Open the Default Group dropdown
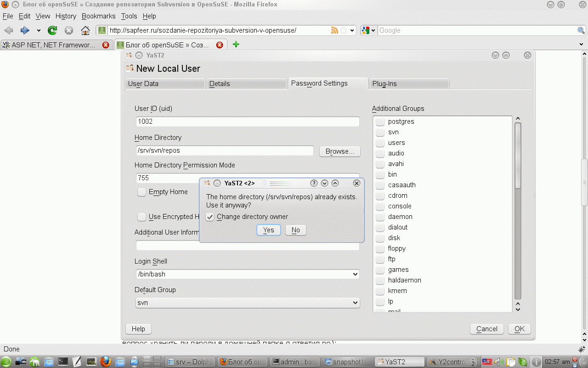The height and width of the screenshot is (368, 588). tap(248, 303)
